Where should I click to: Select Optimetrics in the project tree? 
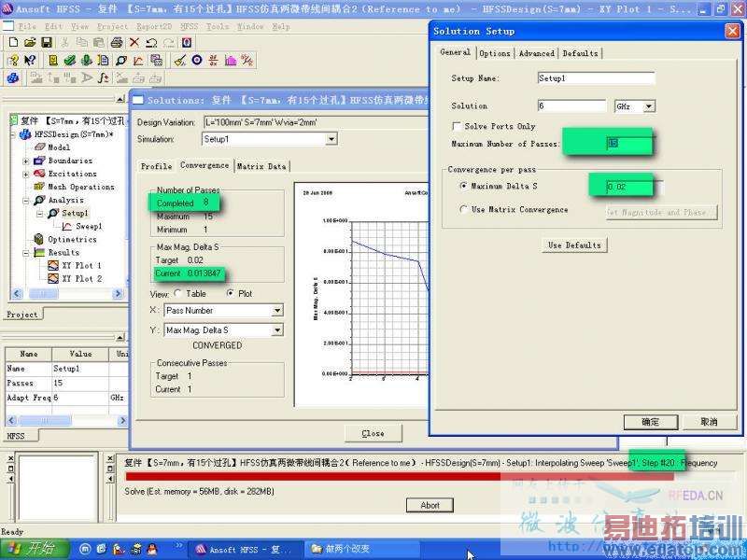coord(72,239)
